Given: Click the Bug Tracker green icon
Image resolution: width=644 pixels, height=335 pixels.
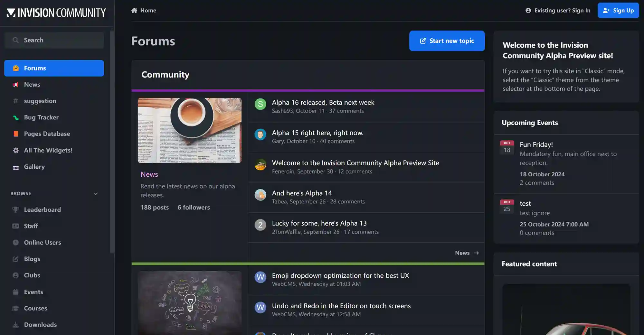Looking at the screenshot, I should (15, 117).
